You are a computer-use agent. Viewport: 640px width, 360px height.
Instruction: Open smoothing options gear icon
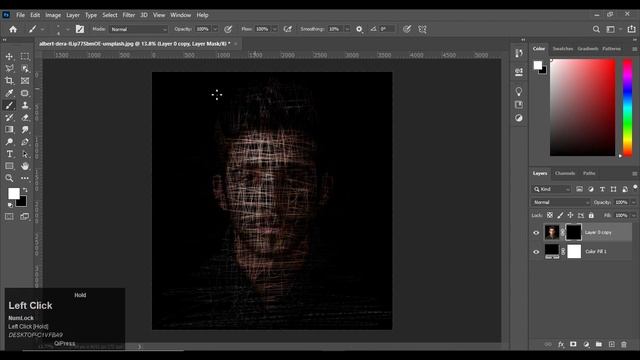[359, 29]
